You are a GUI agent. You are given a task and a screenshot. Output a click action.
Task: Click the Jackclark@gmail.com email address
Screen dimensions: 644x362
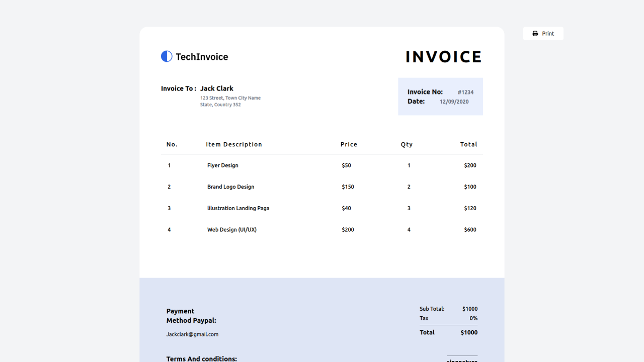pyautogui.click(x=192, y=334)
